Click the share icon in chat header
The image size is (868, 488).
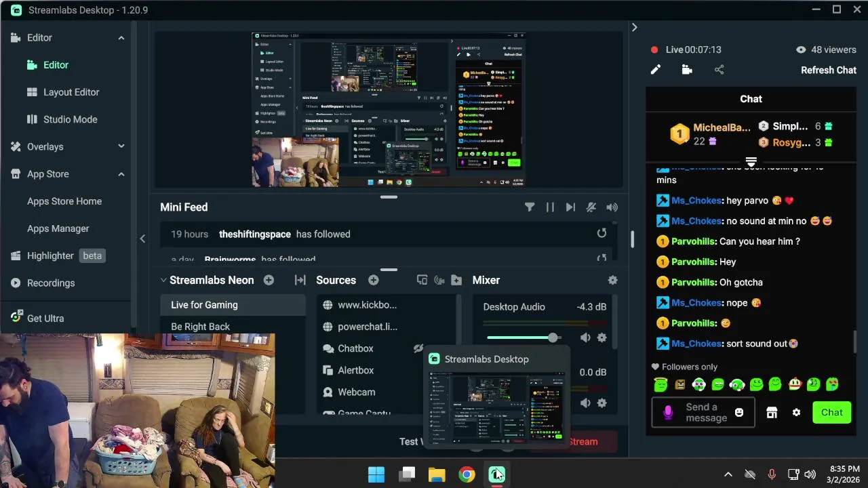point(719,70)
